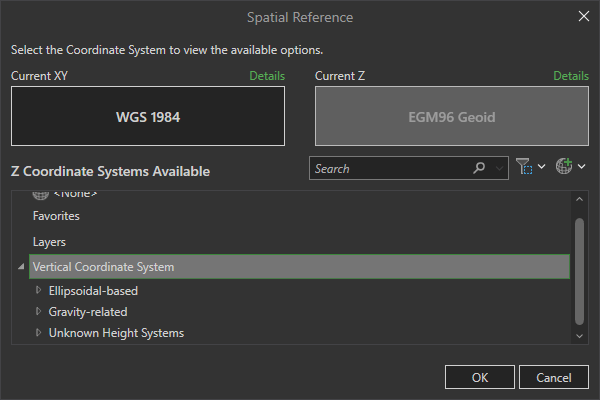
Task: Click the coordinate system Search field
Action: [x=390, y=169]
